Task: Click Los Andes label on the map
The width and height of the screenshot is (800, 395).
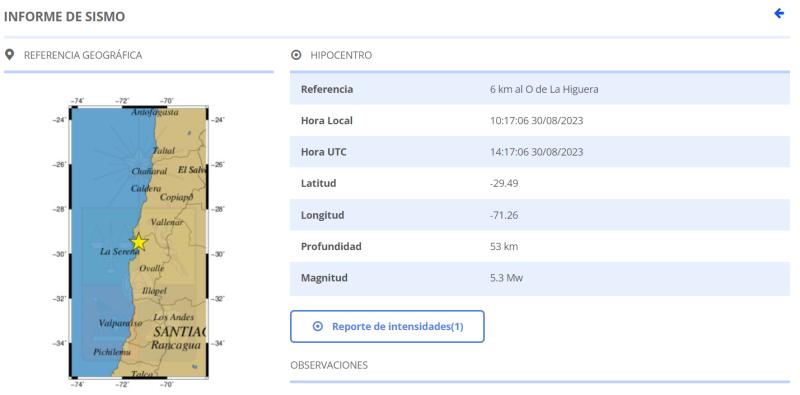Action: point(173,317)
